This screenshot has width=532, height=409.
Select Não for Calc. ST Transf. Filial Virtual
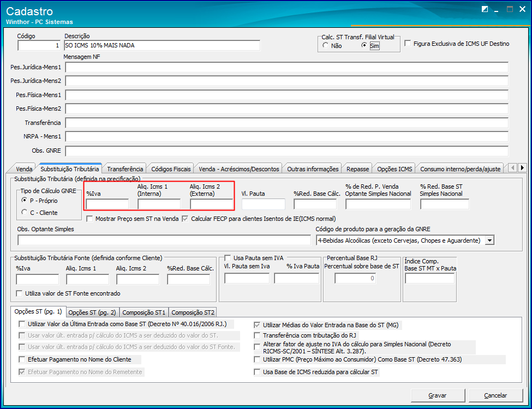326,45
